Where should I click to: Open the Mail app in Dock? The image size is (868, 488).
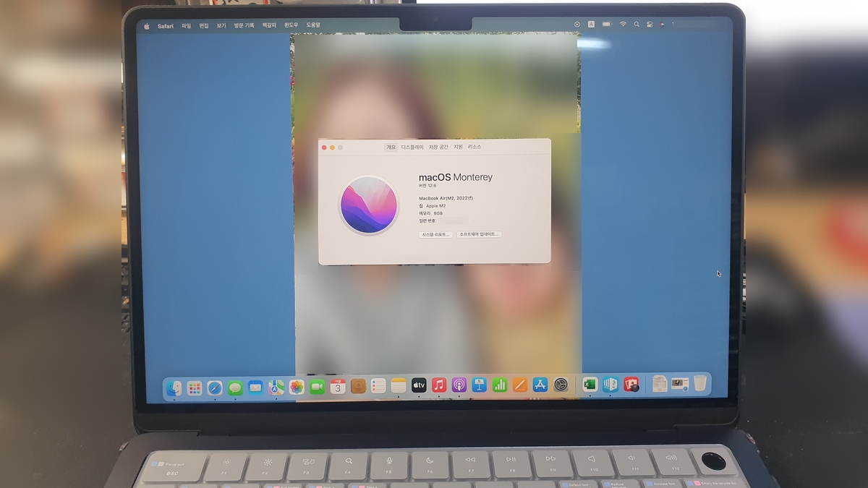pos(255,388)
